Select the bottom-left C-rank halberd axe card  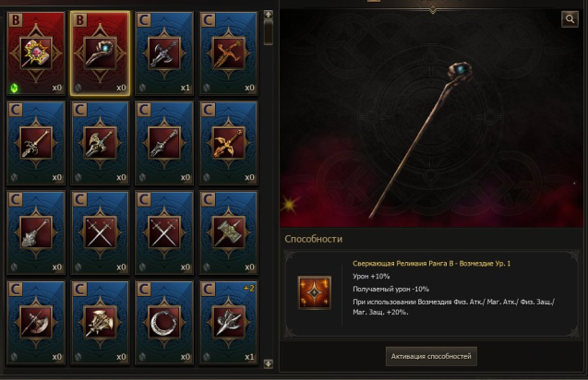click(36, 322)
